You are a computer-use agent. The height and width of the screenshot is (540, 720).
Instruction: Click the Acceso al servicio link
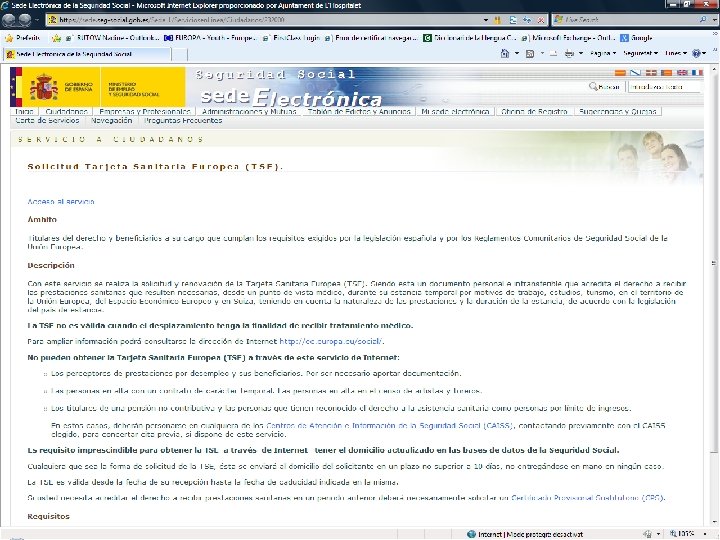pyautogui.click(x=61, y=202)
